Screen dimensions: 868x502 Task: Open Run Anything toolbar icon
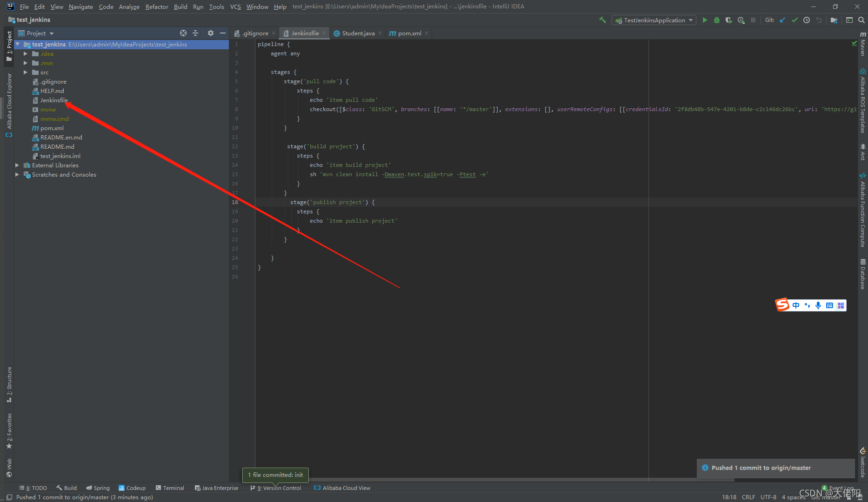[x=849, y=20]
